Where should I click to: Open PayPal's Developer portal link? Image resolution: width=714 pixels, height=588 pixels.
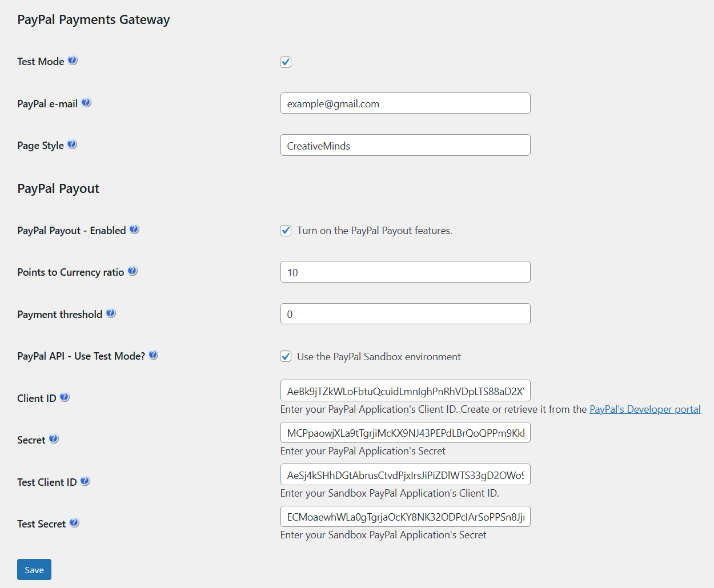point(645,409)
